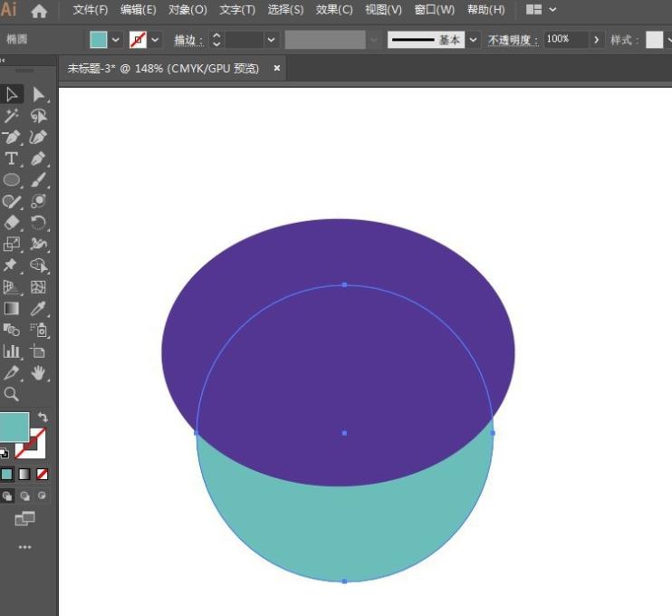Open stroke weight dropdown arrow
The width and height of the screenshot is (672, 616).
pos(271,40)
